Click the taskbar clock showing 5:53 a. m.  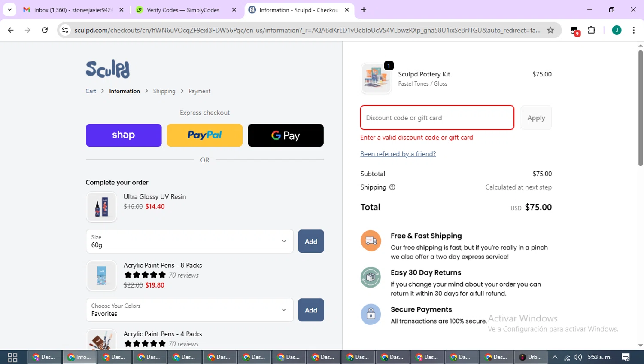tap(600, 357)
